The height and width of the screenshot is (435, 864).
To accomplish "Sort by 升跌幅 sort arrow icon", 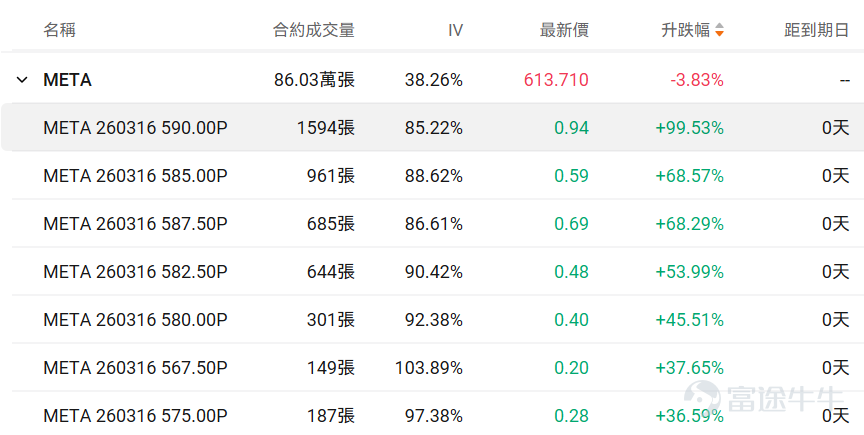I will click(719, 30).
